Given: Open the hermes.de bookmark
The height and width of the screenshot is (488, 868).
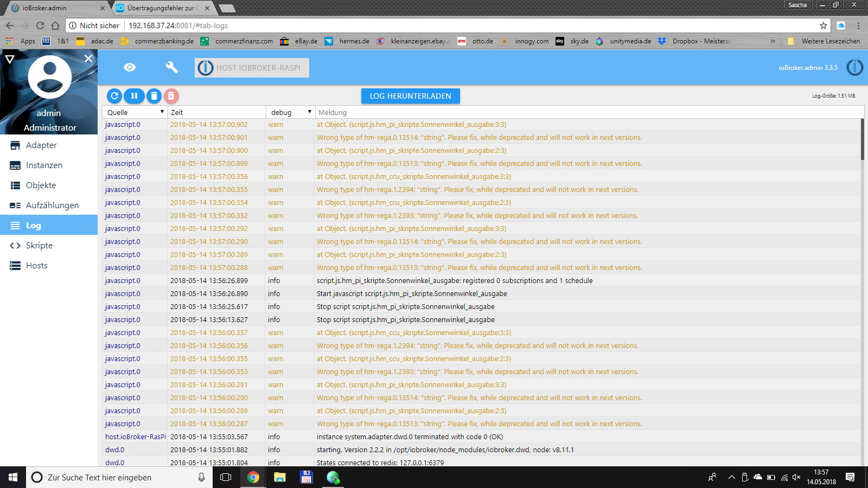Looking at the screenshot, I should point(347,41).
